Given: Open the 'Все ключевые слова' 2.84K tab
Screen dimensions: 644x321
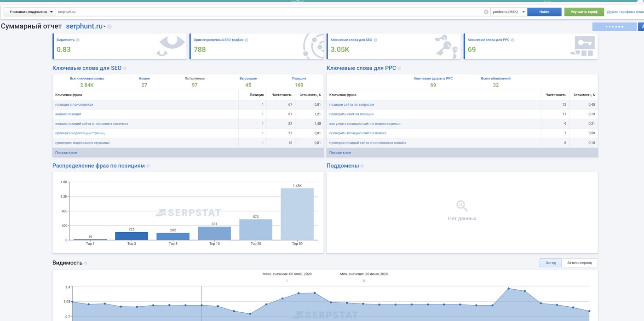Looking at the screenshot, I should point(87,82).
